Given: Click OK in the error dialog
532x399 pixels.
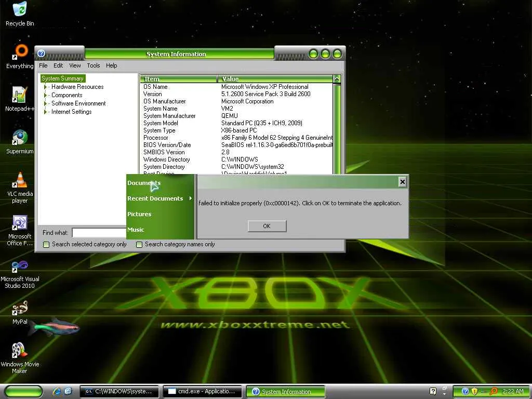Looking at the screenshot, I should point(267,226).
